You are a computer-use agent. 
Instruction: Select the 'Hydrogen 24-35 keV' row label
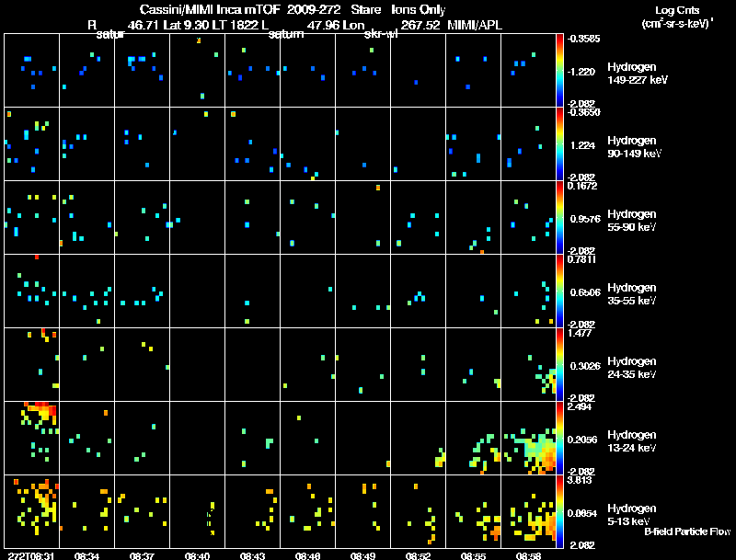click(632, 368)
